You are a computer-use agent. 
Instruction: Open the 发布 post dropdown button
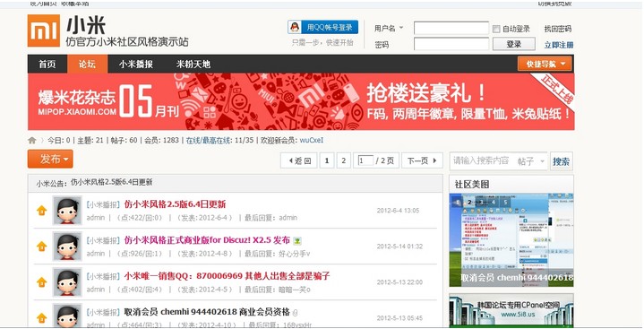tap(50, 159)
